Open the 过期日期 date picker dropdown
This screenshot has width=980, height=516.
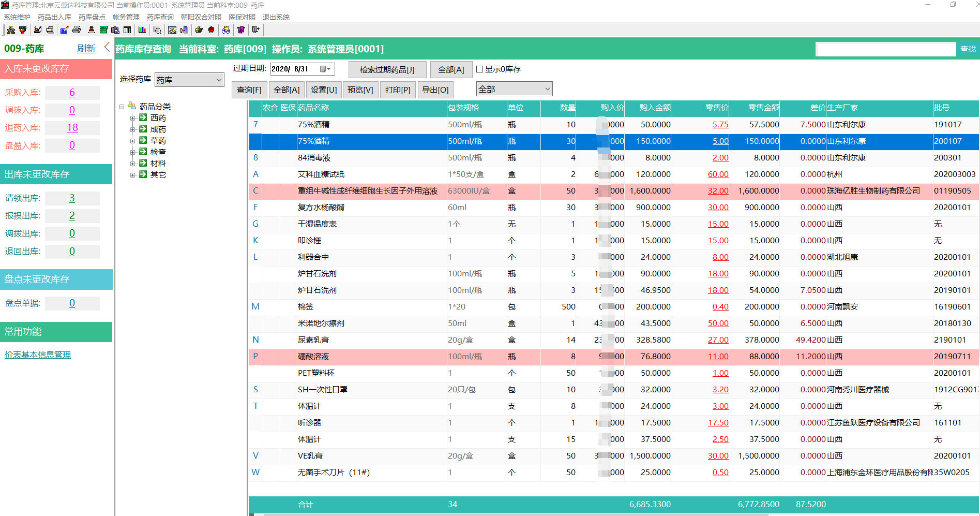point(325,69)
